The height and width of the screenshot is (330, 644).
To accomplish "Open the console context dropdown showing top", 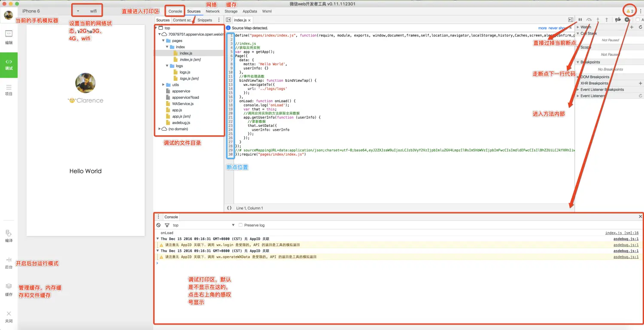I will click(x=204, y=225).
